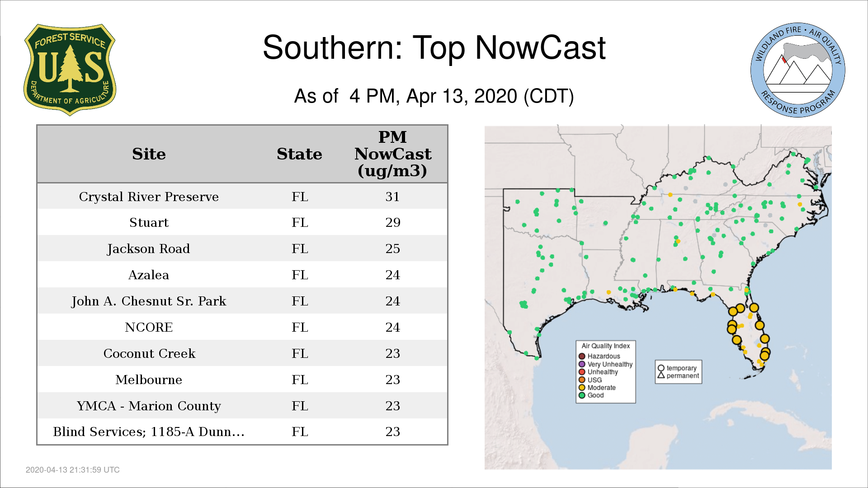Click the Very Unhealthy purple legend circle
Screen dimensions: 868x488
(x=582, y=364)
